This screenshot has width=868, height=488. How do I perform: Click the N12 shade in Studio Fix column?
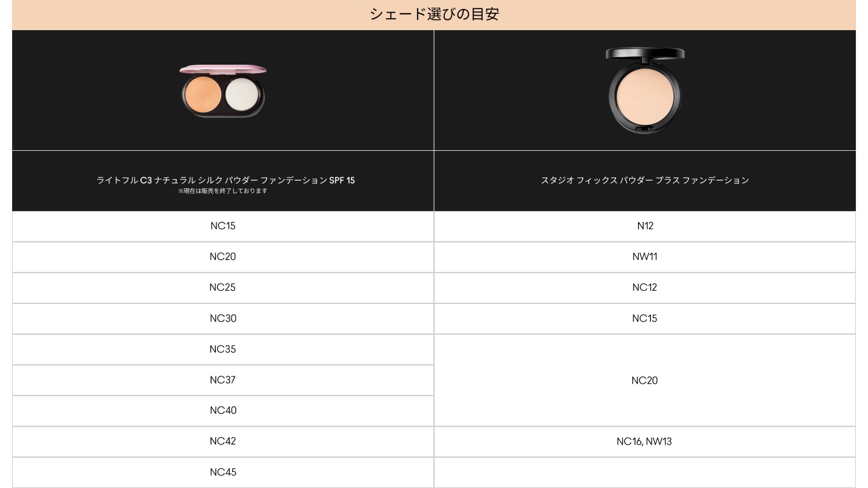click(645, 226)
